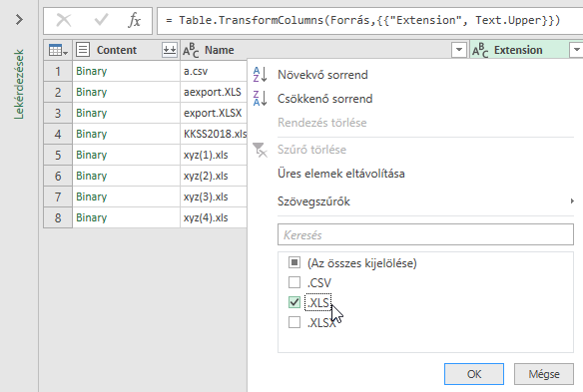Select row number 4

58,134
